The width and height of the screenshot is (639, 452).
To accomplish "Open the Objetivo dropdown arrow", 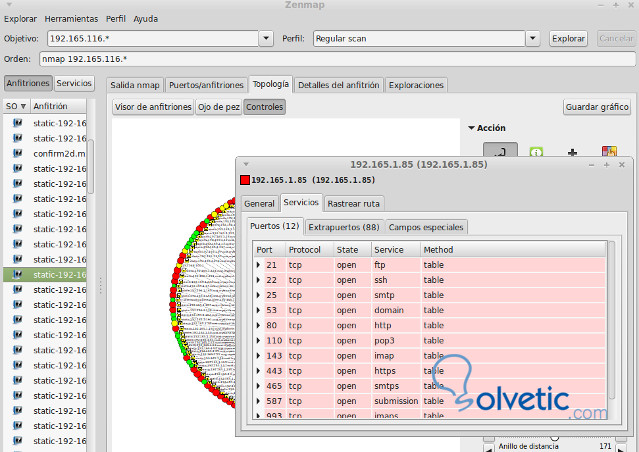I will point(266,39).
